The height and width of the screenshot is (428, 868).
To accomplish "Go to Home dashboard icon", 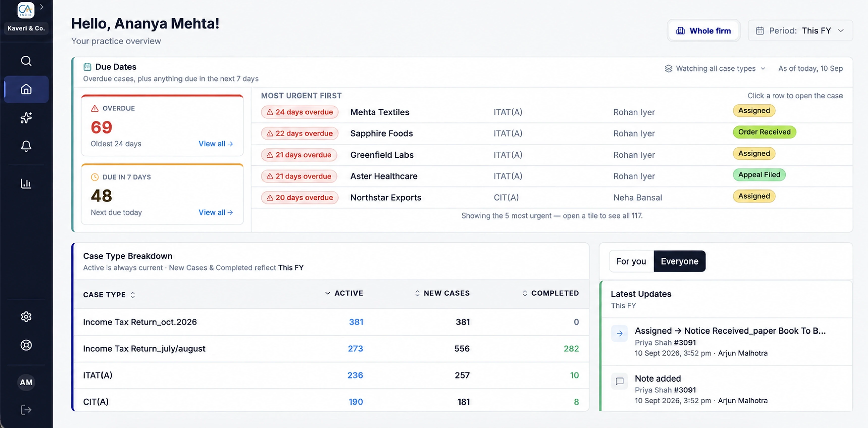I will click(26, 89).
